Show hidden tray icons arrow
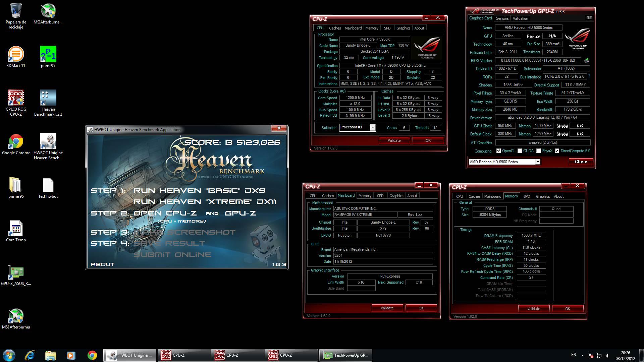Screen dimensions: 644x362 pyautogui.click(x=583, y=355)
